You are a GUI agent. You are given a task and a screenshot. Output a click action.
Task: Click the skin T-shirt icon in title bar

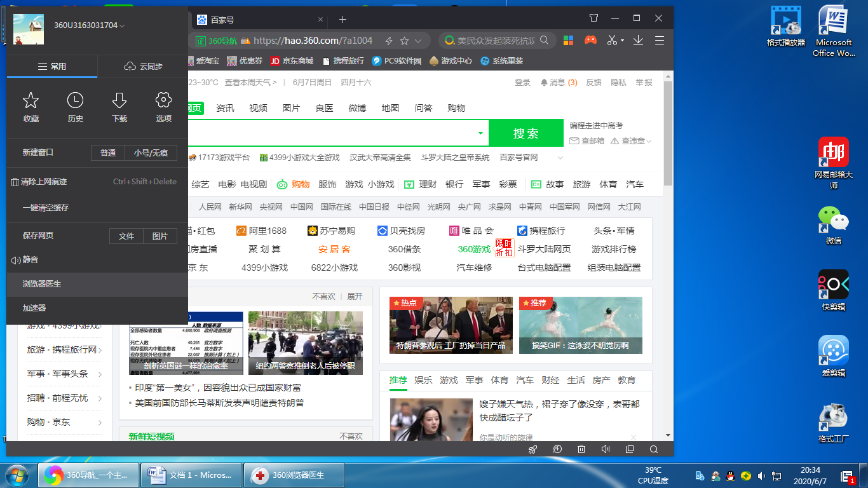point(593,18)
